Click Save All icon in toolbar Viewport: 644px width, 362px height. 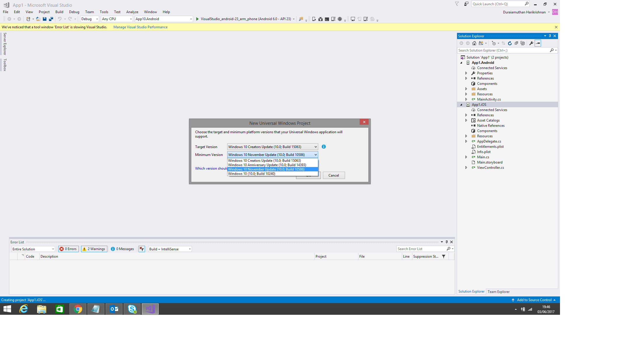point(51,19)
